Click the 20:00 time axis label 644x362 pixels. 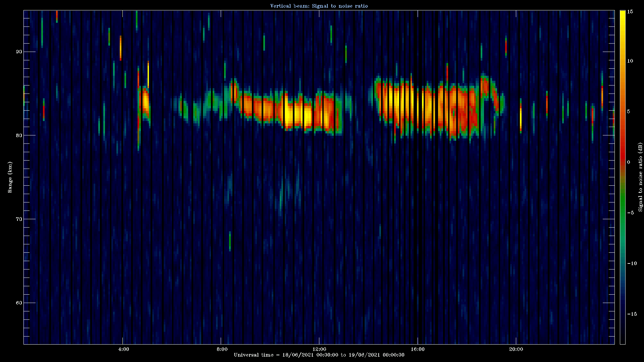(x=516, y=349)
